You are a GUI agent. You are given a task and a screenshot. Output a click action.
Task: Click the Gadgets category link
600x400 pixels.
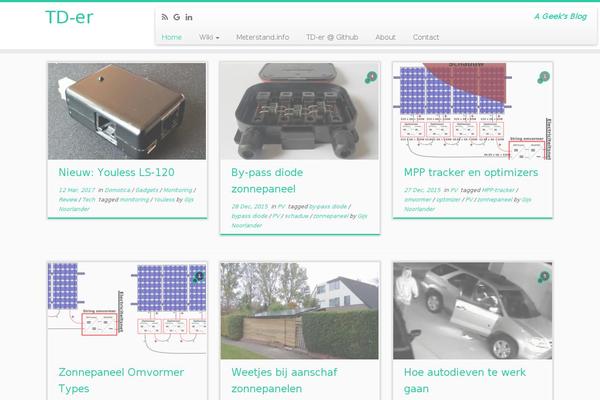[x=147, y=190]
